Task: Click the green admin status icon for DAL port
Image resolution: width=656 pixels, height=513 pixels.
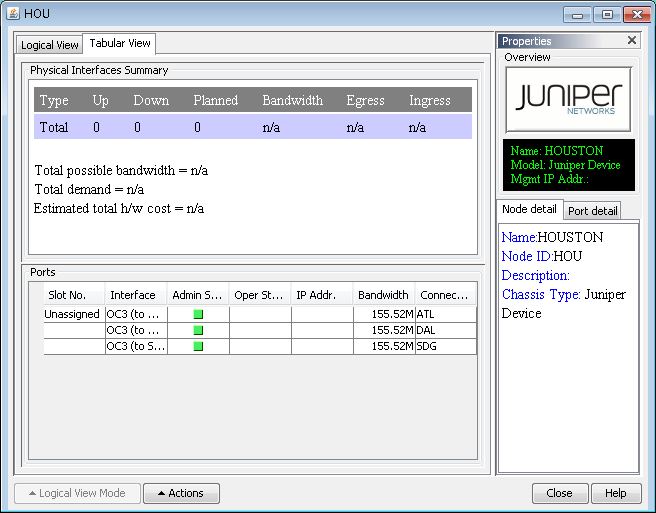Action: coord(198,330)
